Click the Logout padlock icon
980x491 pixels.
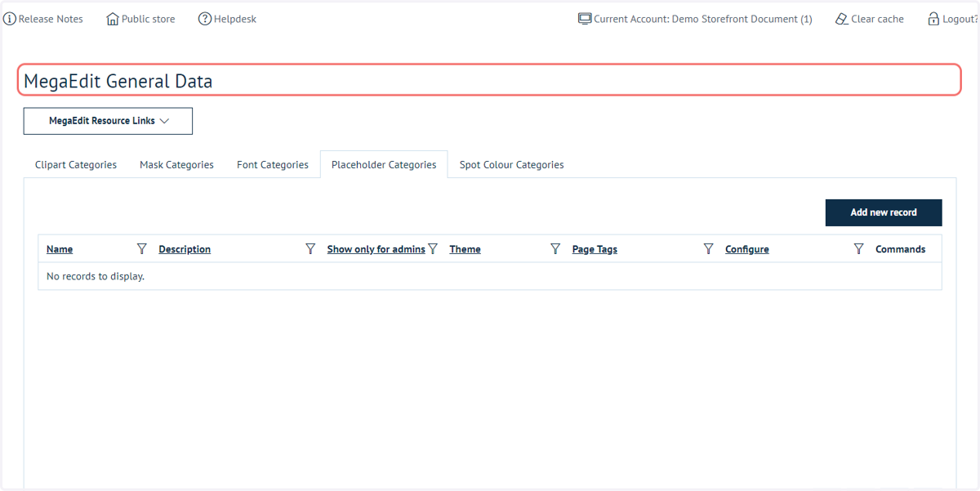pos(933,19)
